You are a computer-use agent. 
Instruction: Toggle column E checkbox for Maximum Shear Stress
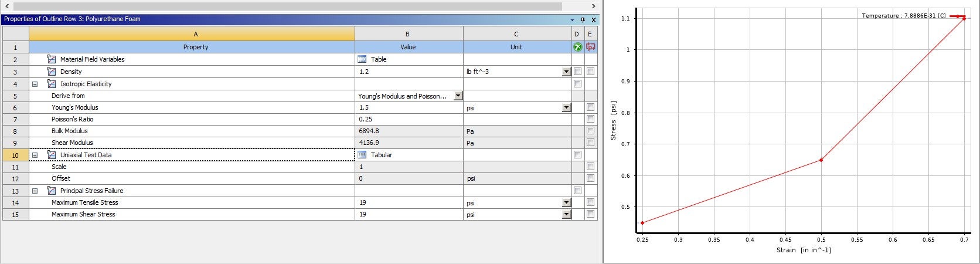tap(591, 214)
